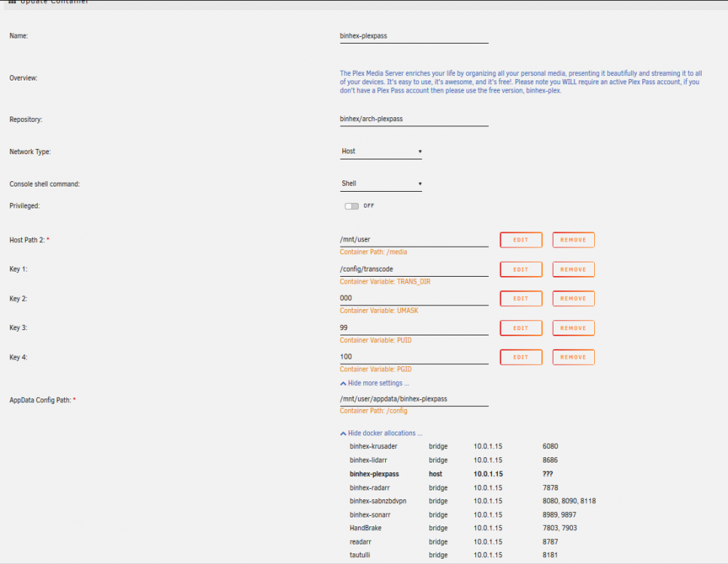
Task: Remove Key 3 PUID variable
Action: [x=573, y=328]
